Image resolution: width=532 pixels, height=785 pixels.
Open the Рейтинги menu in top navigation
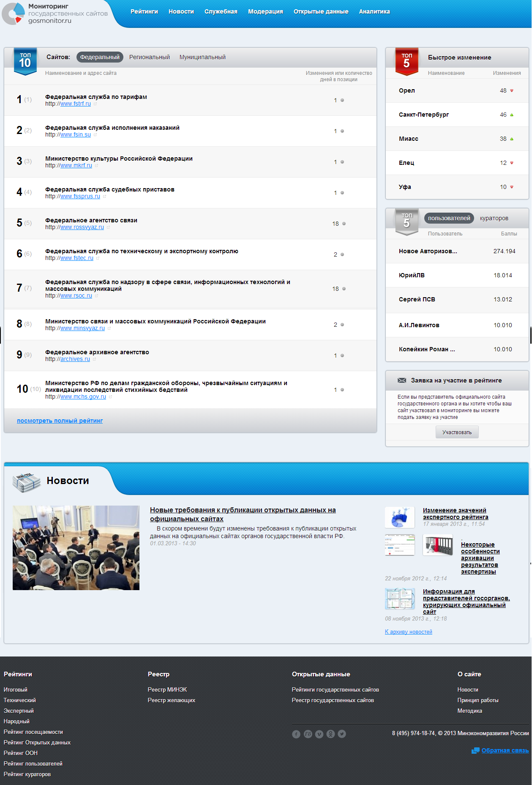point(144,11)
